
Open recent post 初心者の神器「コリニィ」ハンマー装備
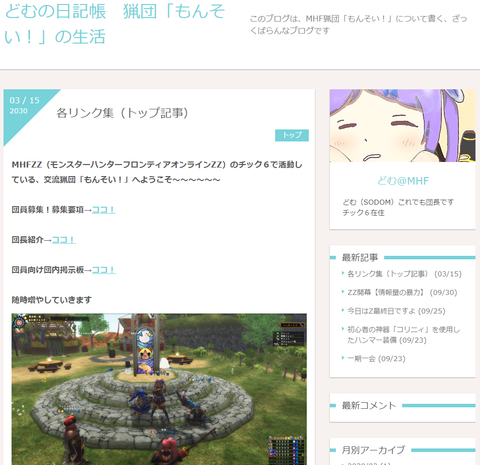pyautogui.click(x=403, y=335)
